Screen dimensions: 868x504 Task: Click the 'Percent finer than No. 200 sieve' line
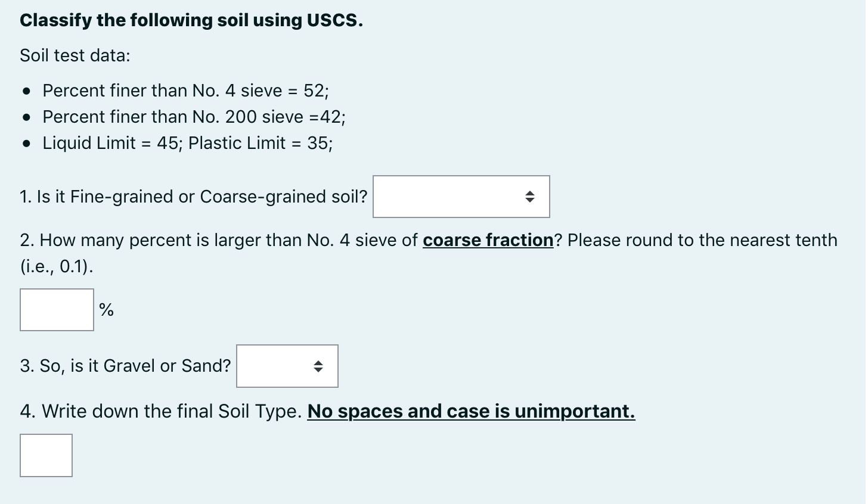point(193,117)
